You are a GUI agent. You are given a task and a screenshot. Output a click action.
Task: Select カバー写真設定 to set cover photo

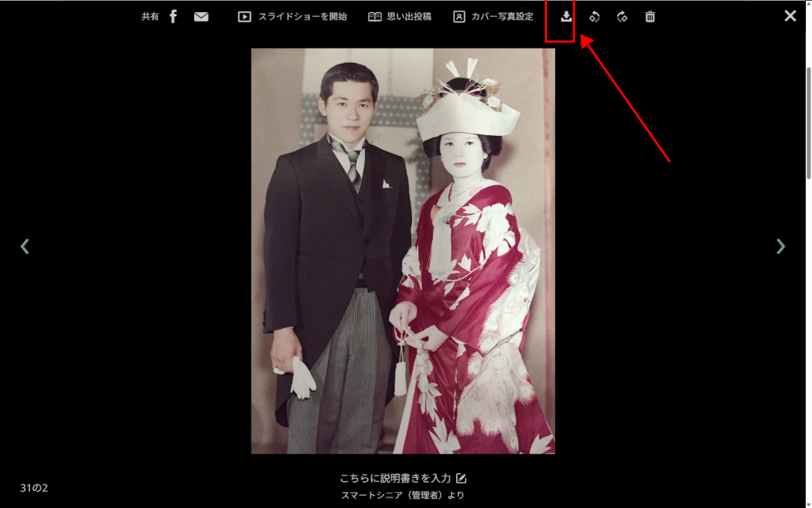coord(502,16)
